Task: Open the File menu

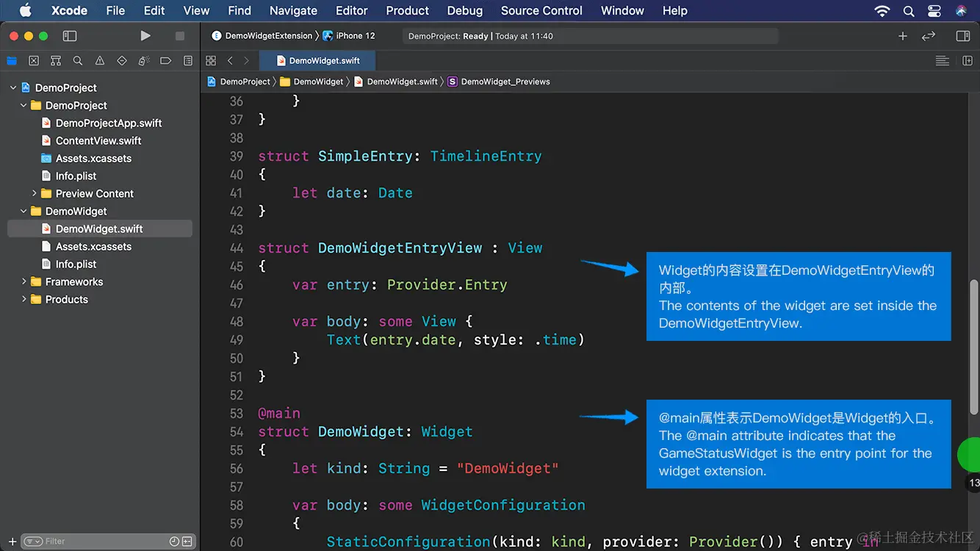Action: tap(115, 10)
